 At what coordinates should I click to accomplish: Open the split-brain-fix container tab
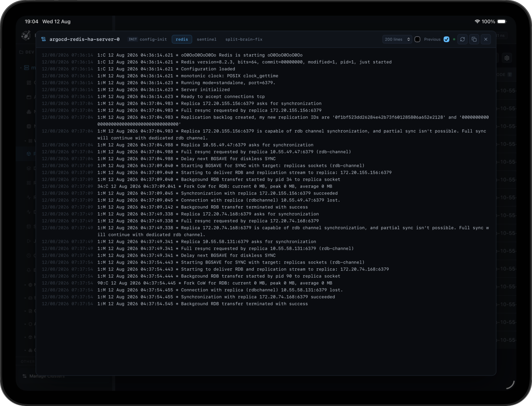pyautogui.click(x=244, y=39)
